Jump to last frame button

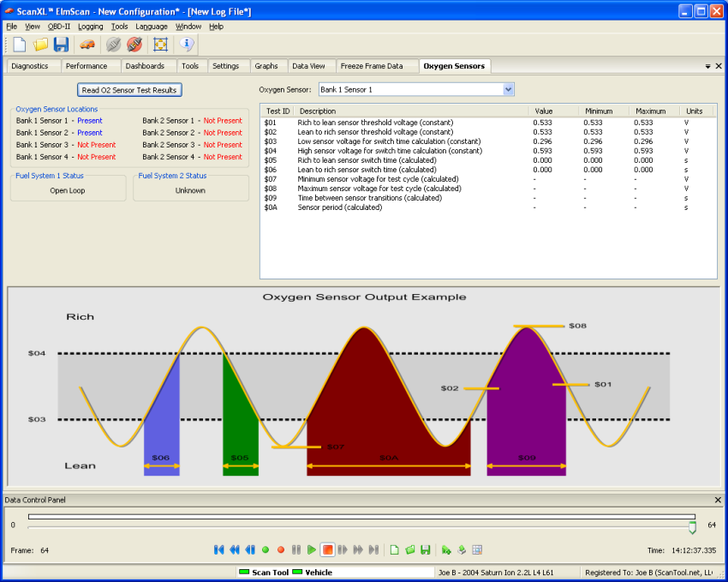point(373,550)
